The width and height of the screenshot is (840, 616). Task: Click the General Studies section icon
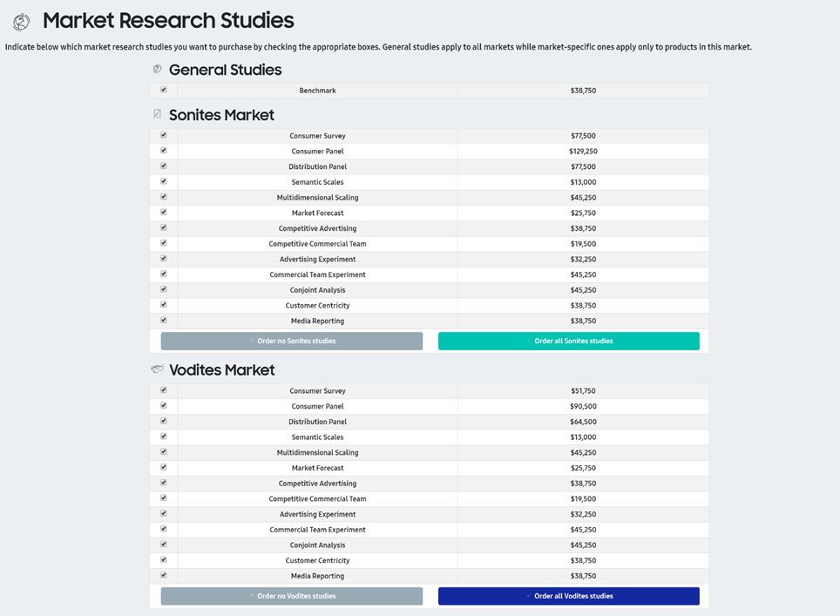point(157,69)
